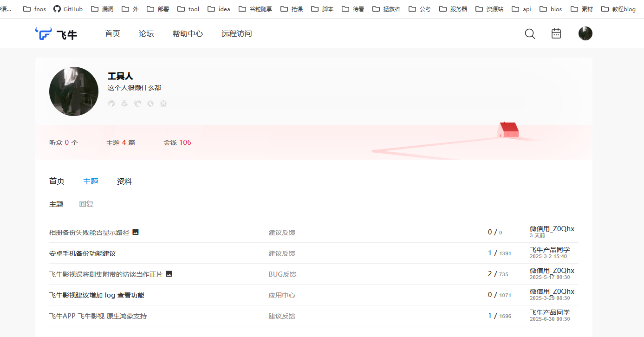The width and height of the screenshot is (644, 337).
Task: Open thread 安卓手机备份功能建议
Action: click(x=83, y=253)
